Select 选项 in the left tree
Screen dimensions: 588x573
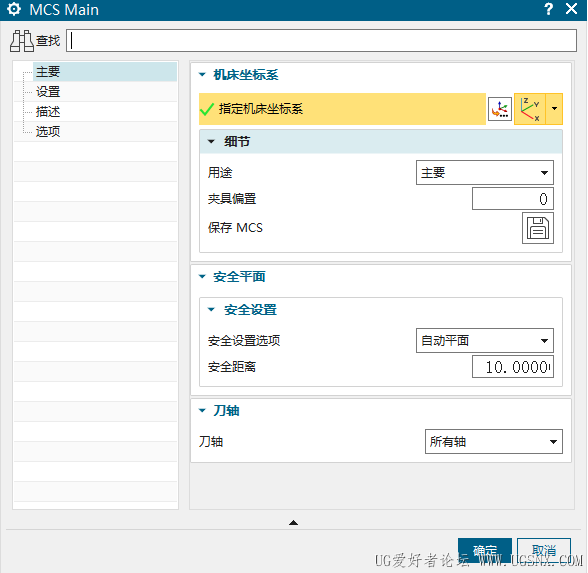click(48, 132)
